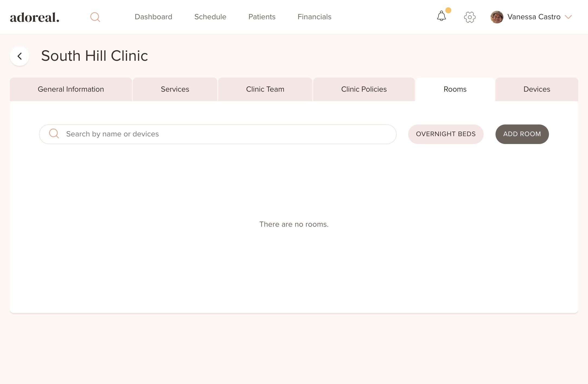Click the room search magnifier icon
Screen dimensions: 588x384
(54, 134)
